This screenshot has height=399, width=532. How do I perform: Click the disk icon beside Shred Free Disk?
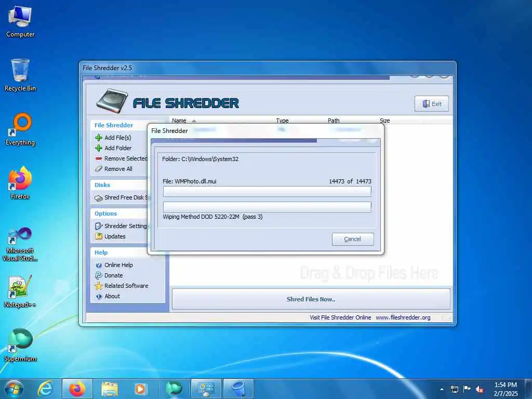pyautogui.click(x=99, y=198)
